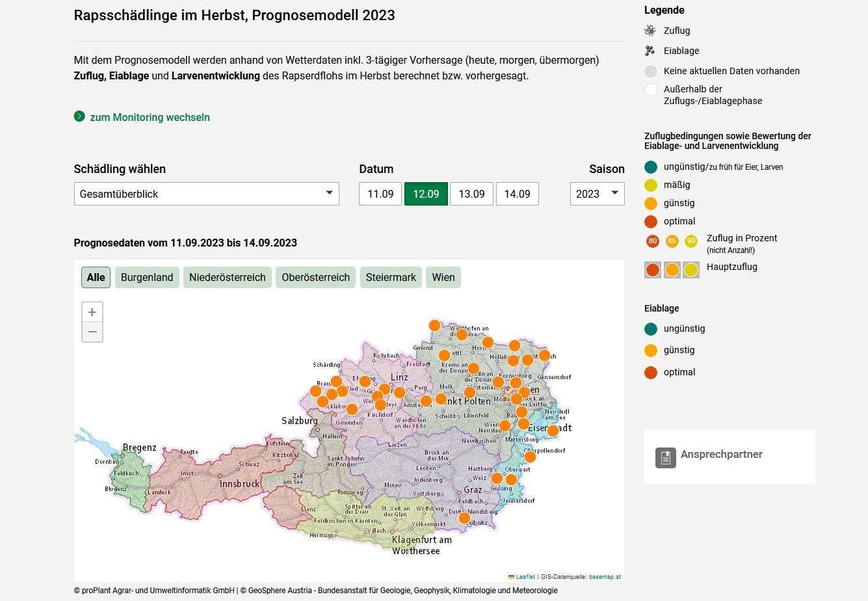Select the orange map marker near Leibnitz

pos(464,518)
